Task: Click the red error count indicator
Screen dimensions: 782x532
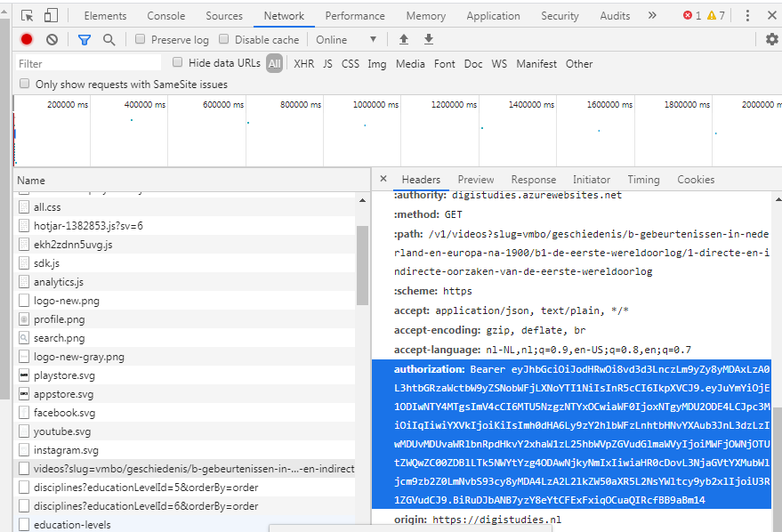Action: (x=692, y=15)
